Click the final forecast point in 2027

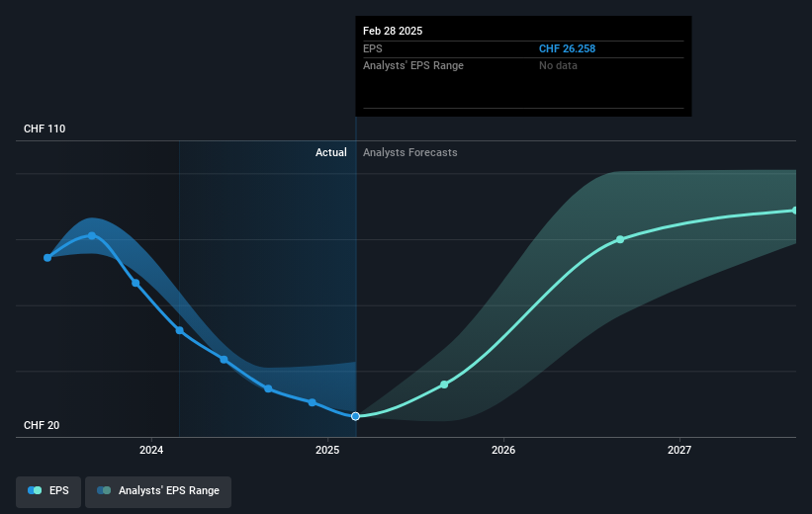tap(795, 211)
